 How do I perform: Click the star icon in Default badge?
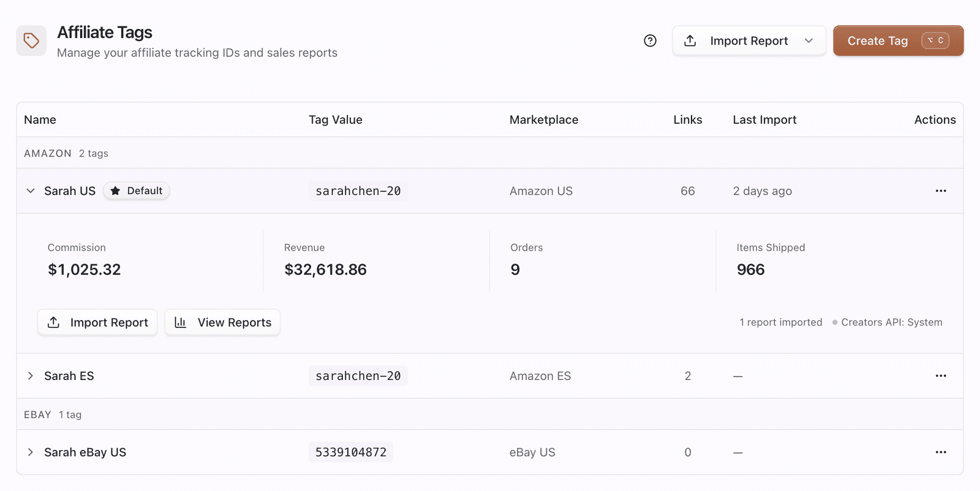point(115,191)
